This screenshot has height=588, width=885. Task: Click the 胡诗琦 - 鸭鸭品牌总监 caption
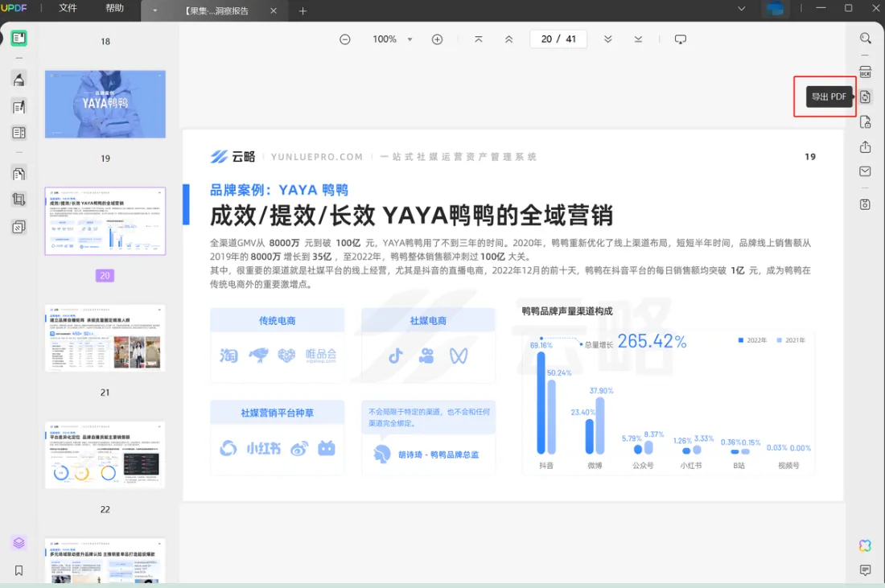pyautogui.click(x=438, y=454)
